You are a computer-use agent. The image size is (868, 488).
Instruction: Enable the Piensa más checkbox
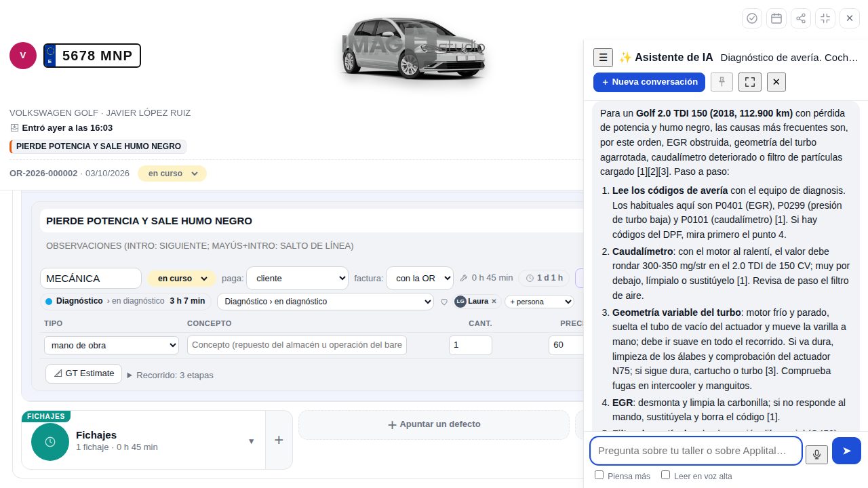click(x=599, y=475)
